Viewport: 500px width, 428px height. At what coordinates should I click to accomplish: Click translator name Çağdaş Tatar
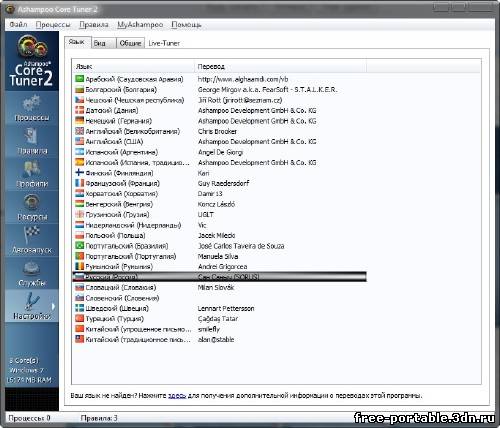[218, 319]
